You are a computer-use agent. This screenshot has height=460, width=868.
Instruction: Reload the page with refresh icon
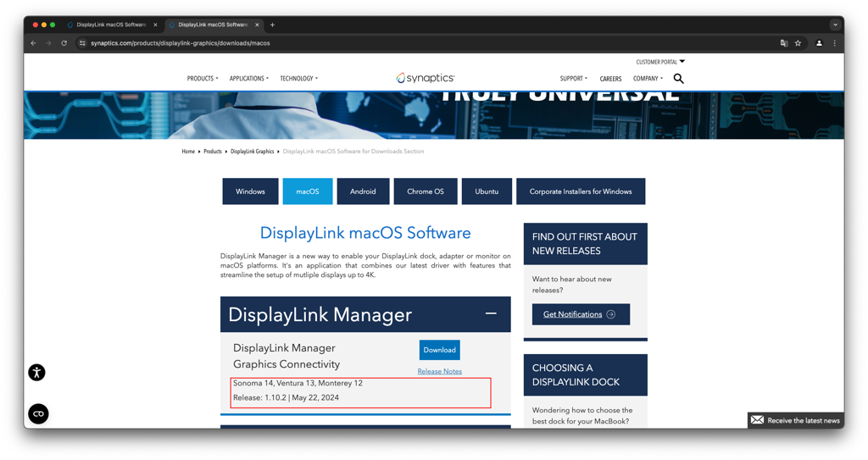[x=64, y=43]
